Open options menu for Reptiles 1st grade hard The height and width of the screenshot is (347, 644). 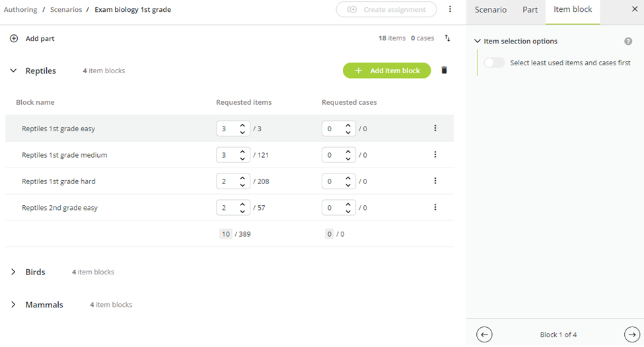pos(435,181)
